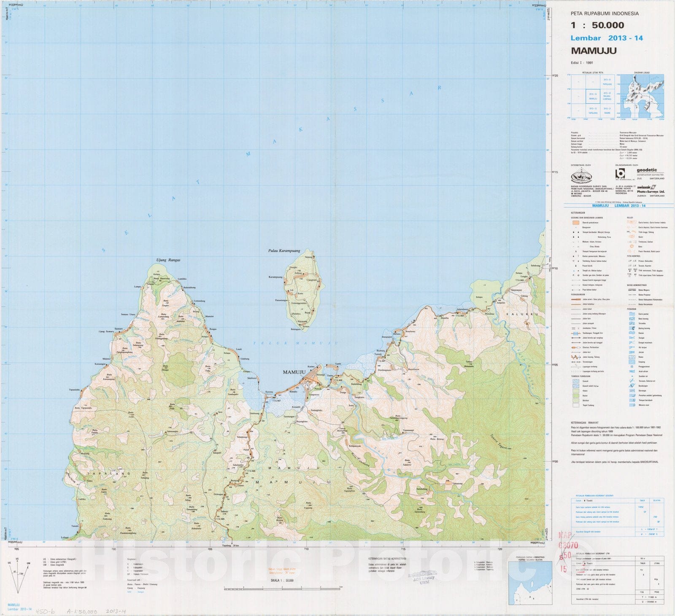Click the Daerah pemukiman orange swatch

point(576,223)
